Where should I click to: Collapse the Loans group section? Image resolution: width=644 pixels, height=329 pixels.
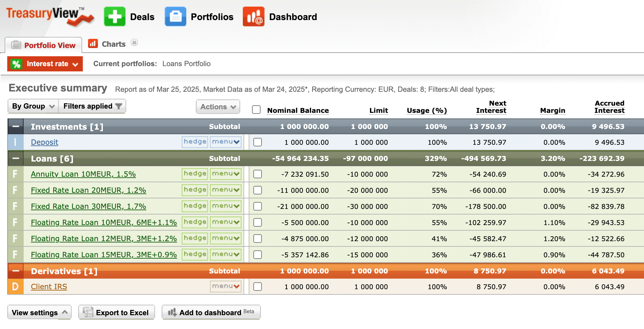tap(15, 158)
